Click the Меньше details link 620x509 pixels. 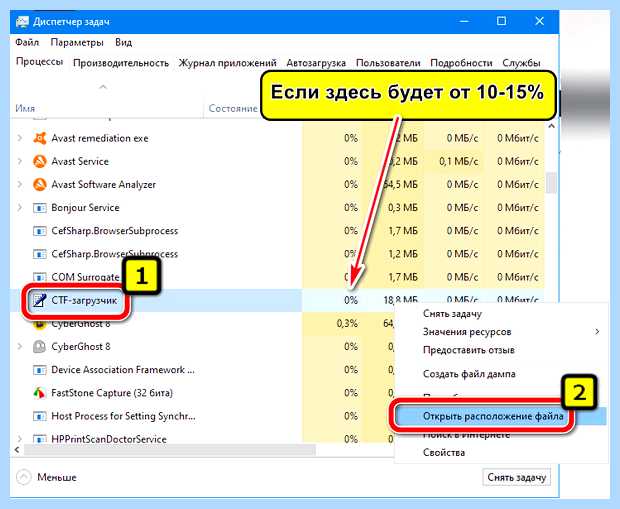pyautogui.click(x=57, y=477)
